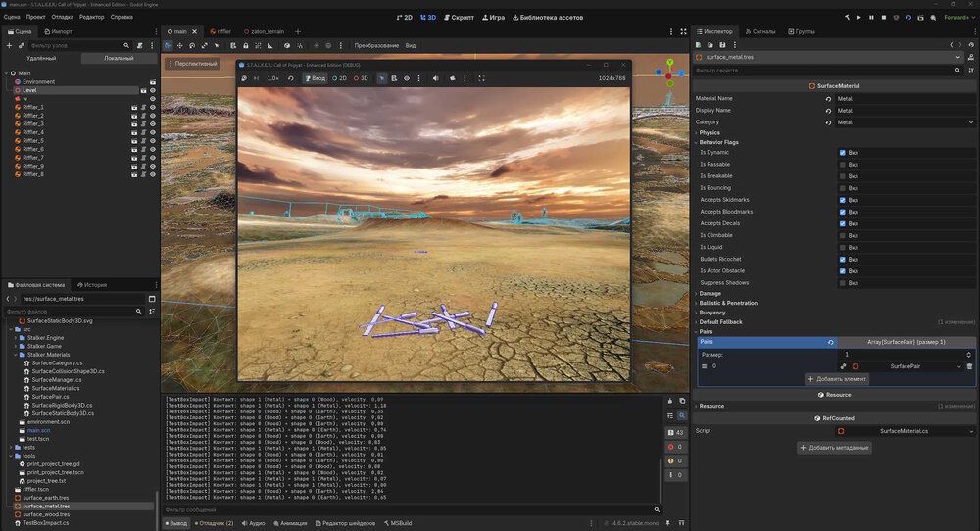
Task: Hide the Riffler_1 node with eye icon
Action: point(153,108)
